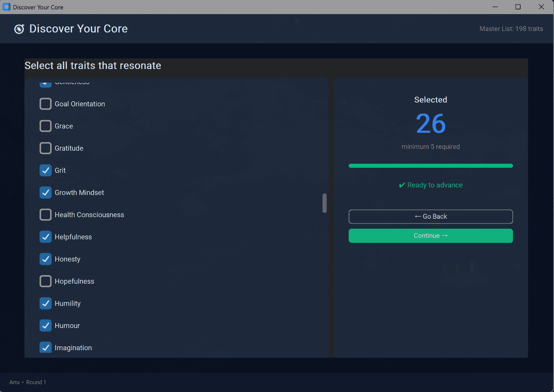Click the Selected label in side panel
The width and height of the screenshot is (554, 392).
tap(431, 100)
